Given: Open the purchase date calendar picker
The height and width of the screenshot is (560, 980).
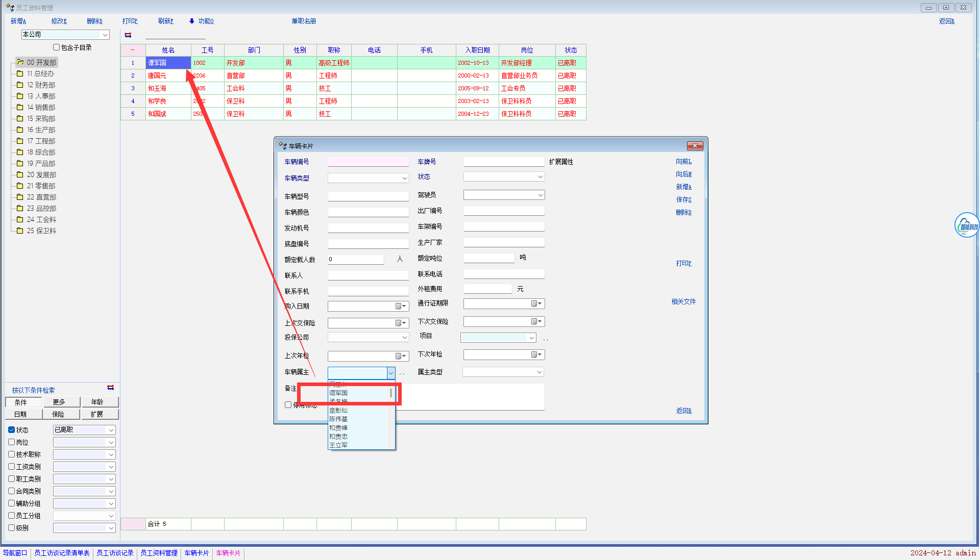Looking at the screenshot, I should [x=400, y=307].
